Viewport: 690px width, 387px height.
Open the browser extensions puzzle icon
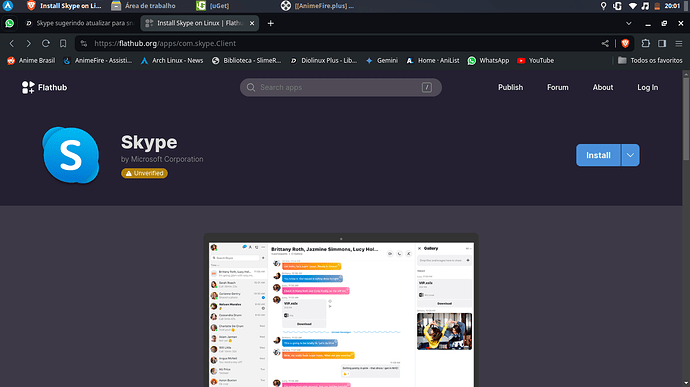click(646, 43)
